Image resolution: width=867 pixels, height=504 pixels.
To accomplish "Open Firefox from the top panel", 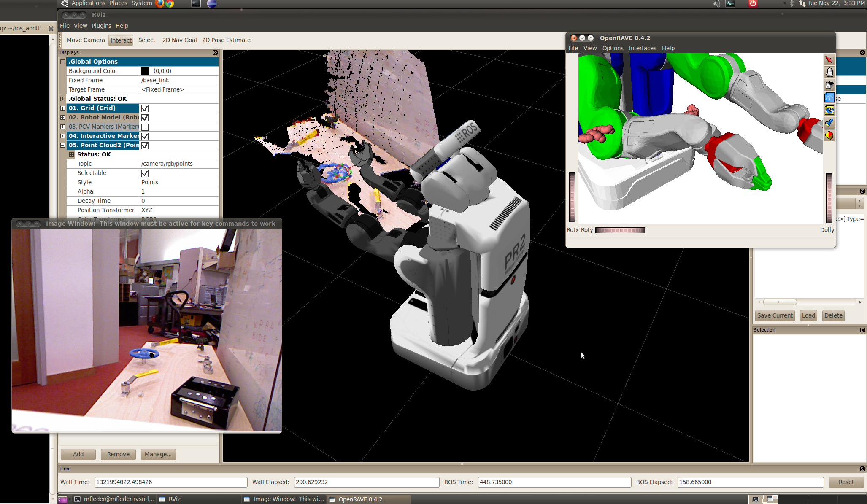I will 159,4.
